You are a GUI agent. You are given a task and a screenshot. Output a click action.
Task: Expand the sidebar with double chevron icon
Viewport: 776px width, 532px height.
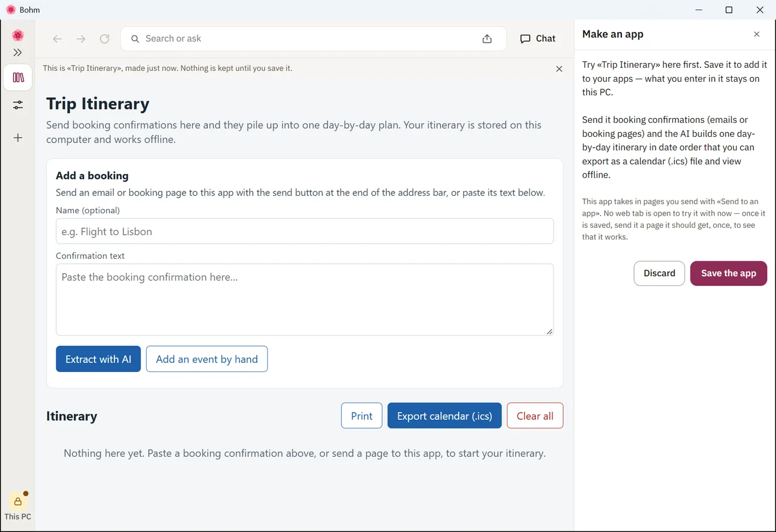click(18, 53)
